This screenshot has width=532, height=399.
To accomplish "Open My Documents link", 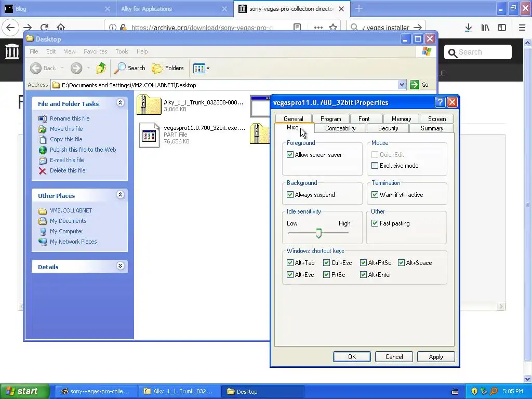I will tap(68, 221).
